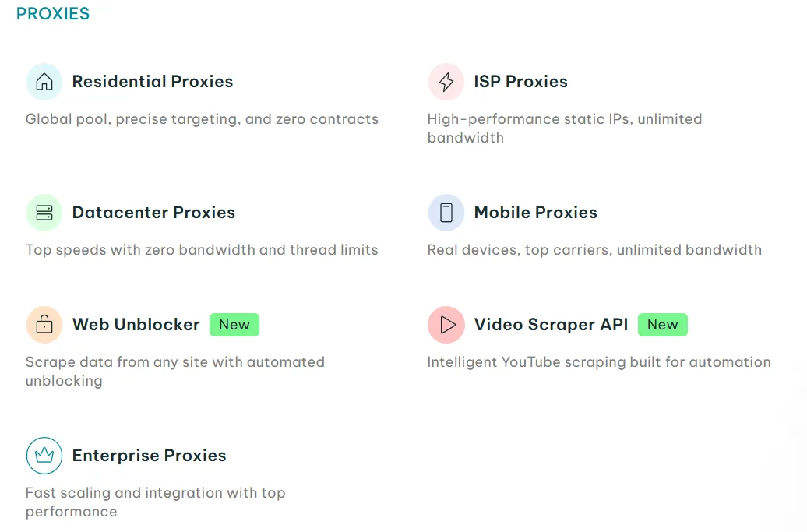Open the Enterprise Proxies page
This screenshot has width=807, height=532.
[x=149, y=456]
